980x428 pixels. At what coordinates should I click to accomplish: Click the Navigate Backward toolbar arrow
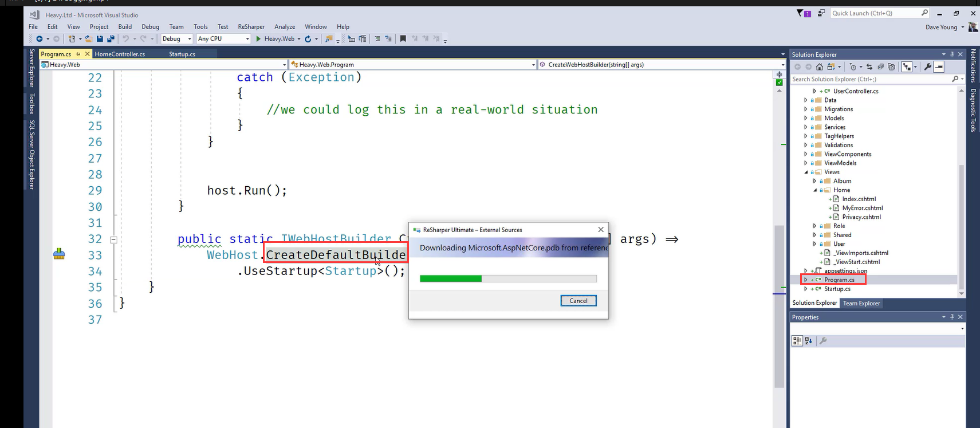click(x=39, y=39)
